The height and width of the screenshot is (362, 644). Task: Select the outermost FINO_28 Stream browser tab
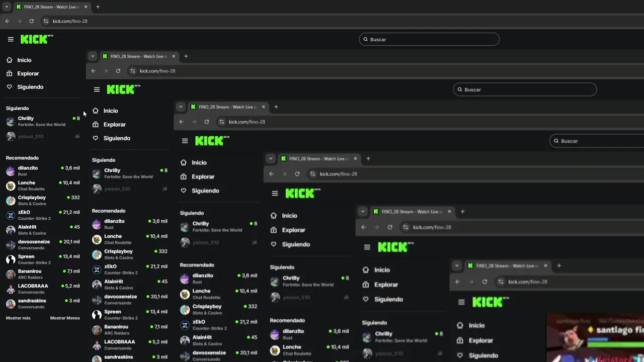click(x=52, y=7)
